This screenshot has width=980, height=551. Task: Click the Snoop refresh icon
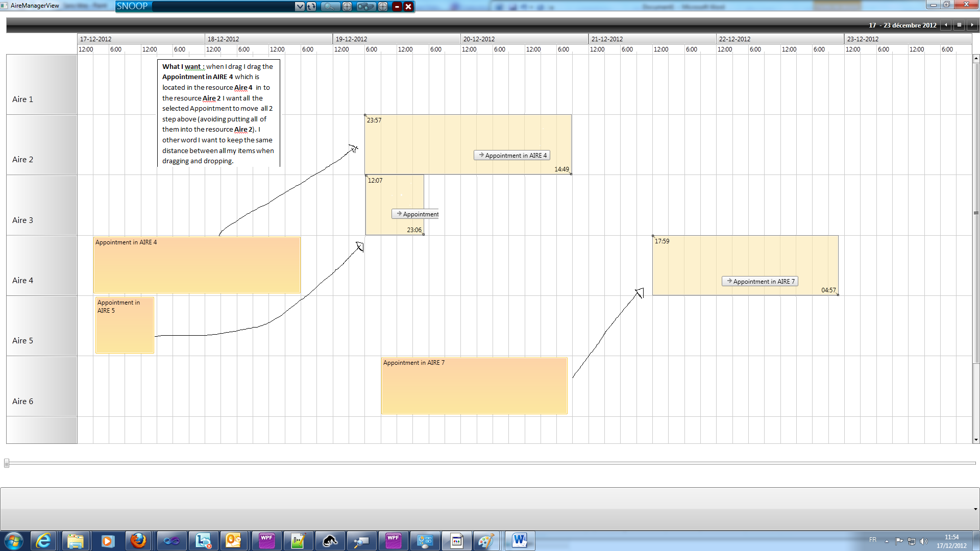tap(311, 7)
